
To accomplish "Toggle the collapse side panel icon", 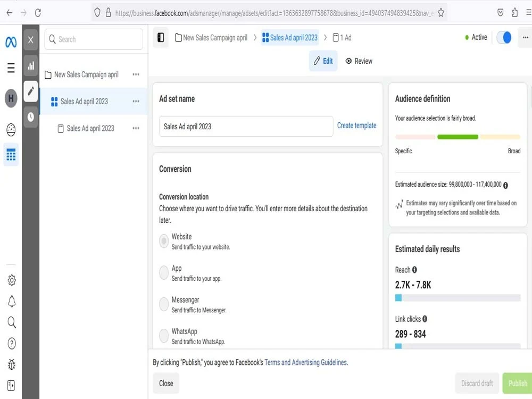I will (161, 38).
